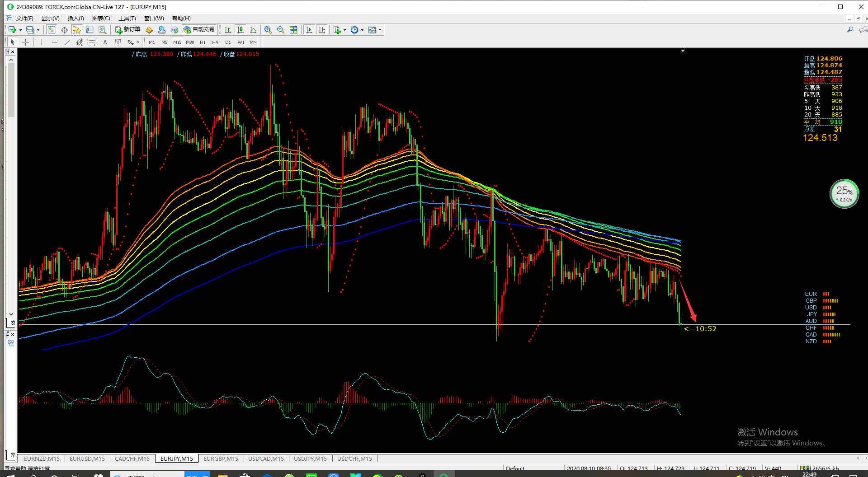
Task: Expand the Periods dropdown arrow
Action: click(363, 30)
